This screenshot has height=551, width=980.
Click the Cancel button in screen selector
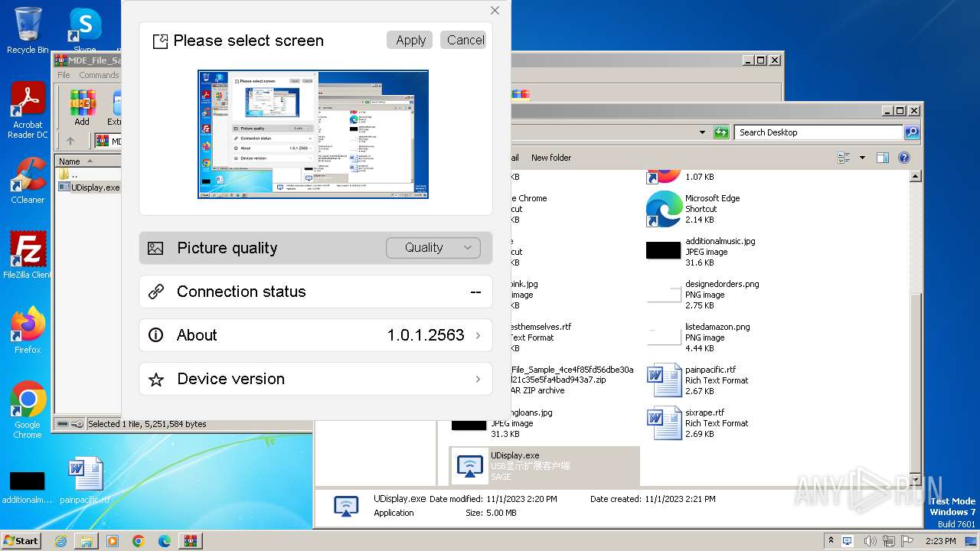(465, 41)
